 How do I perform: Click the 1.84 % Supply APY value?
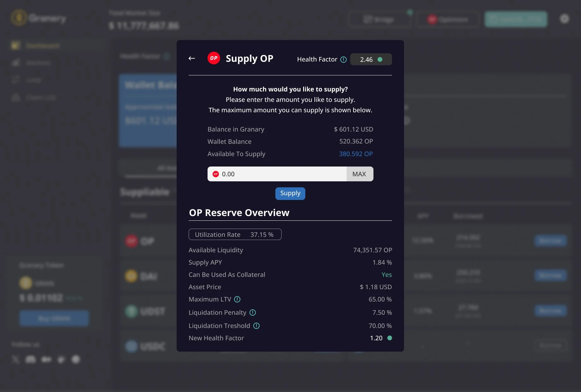point(382,262)
